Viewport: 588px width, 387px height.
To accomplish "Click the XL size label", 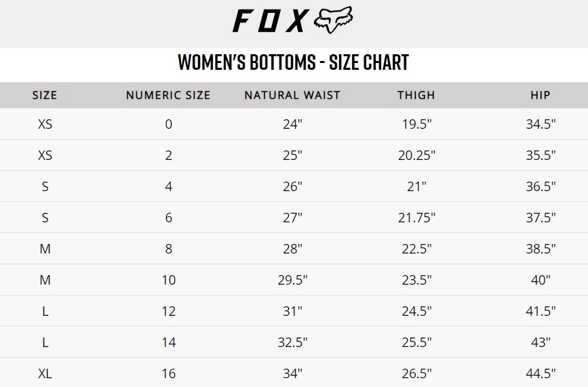I will pos(45,373).
